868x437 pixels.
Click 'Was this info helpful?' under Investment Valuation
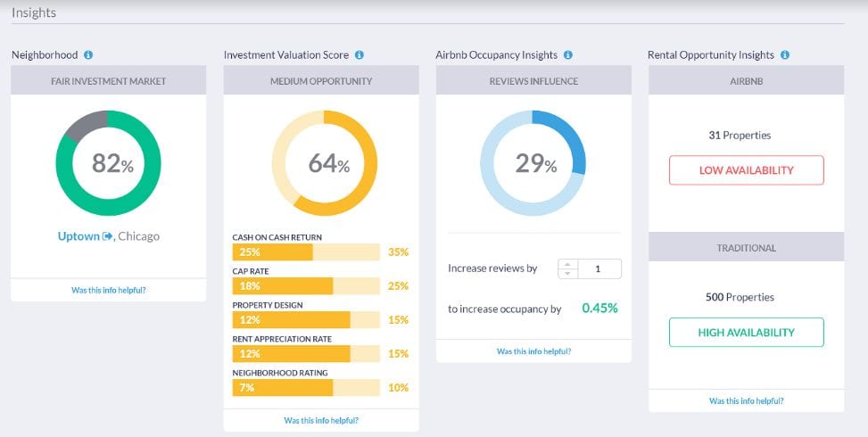pos(321,420)
